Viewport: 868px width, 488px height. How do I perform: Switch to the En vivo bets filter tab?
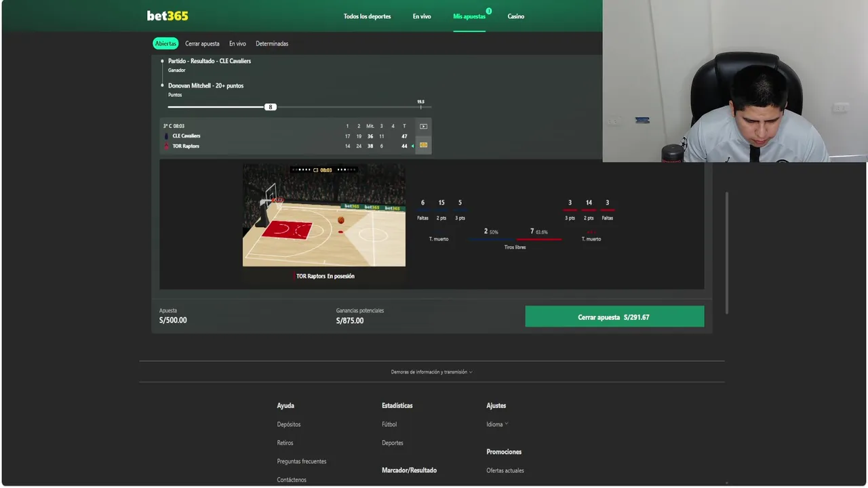237,43
